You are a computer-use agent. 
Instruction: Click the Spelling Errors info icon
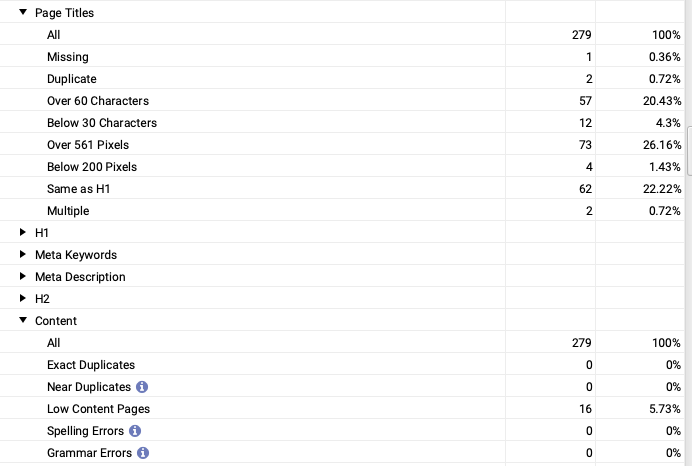(x=135, y=431)
